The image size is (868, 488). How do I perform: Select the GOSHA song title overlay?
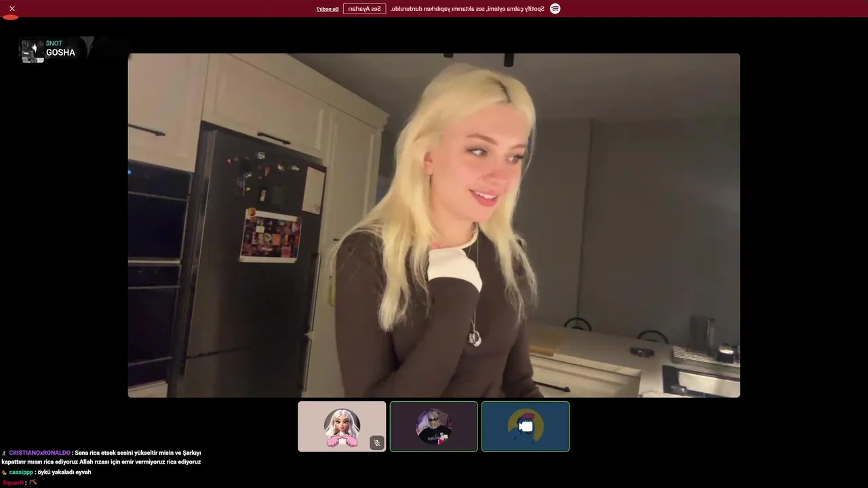pyautogui.click(x=60, y=53)
